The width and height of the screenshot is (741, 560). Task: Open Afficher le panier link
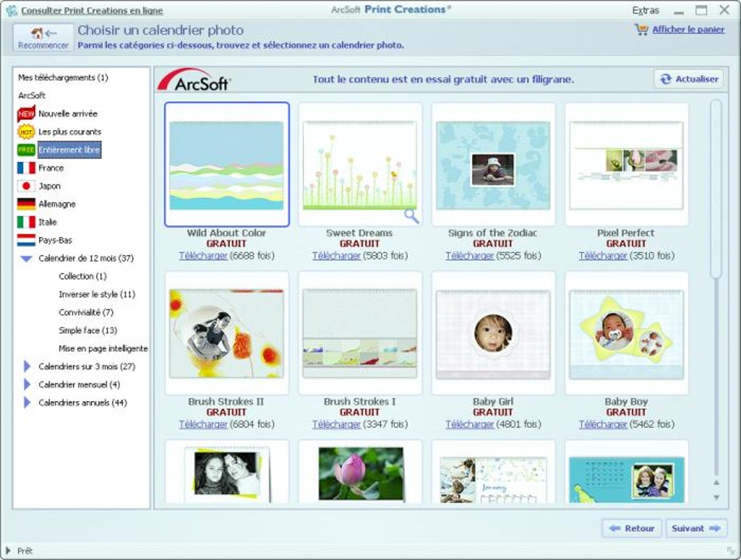[688, 29]
